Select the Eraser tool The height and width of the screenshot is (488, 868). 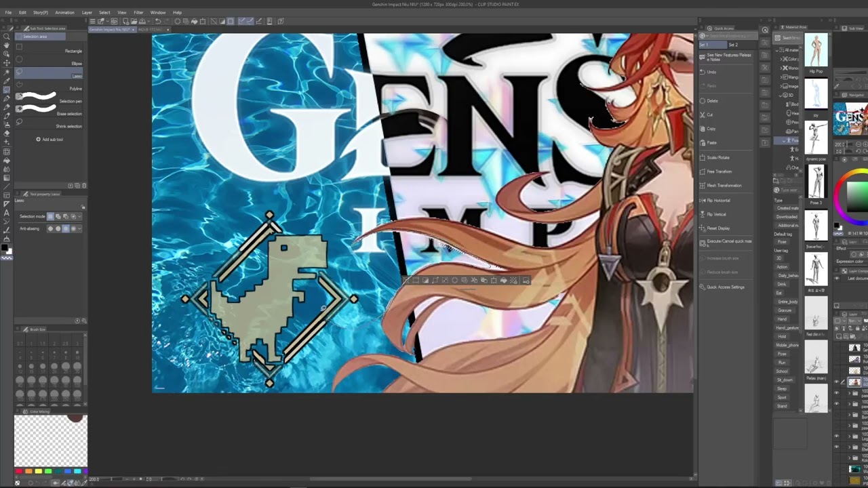point(6,134)
